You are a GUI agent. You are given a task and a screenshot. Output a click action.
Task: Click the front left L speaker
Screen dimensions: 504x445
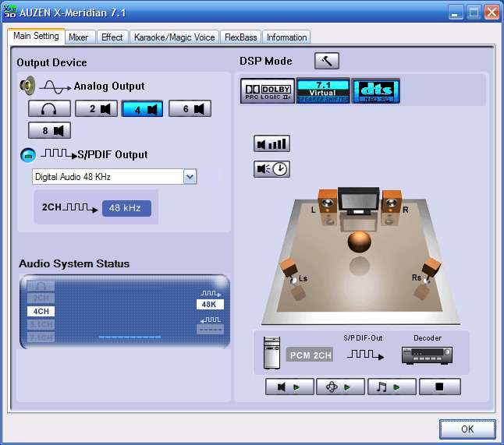[327, 203]
